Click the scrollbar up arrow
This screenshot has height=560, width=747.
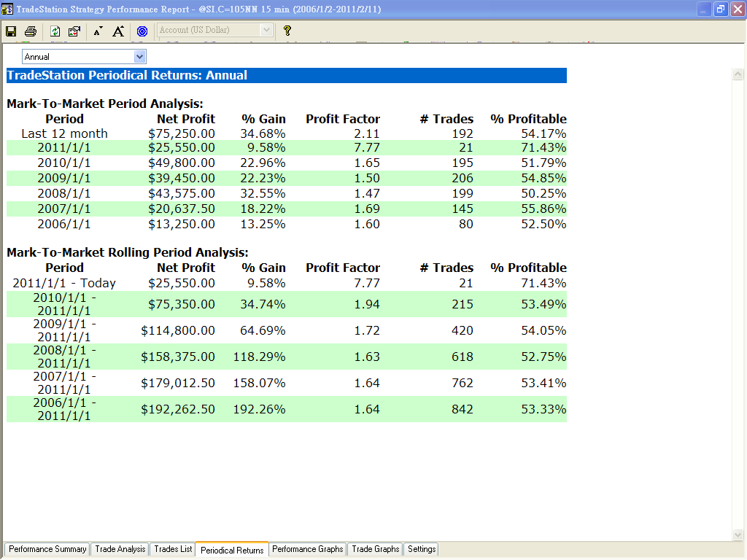click(x=738, y=74)
